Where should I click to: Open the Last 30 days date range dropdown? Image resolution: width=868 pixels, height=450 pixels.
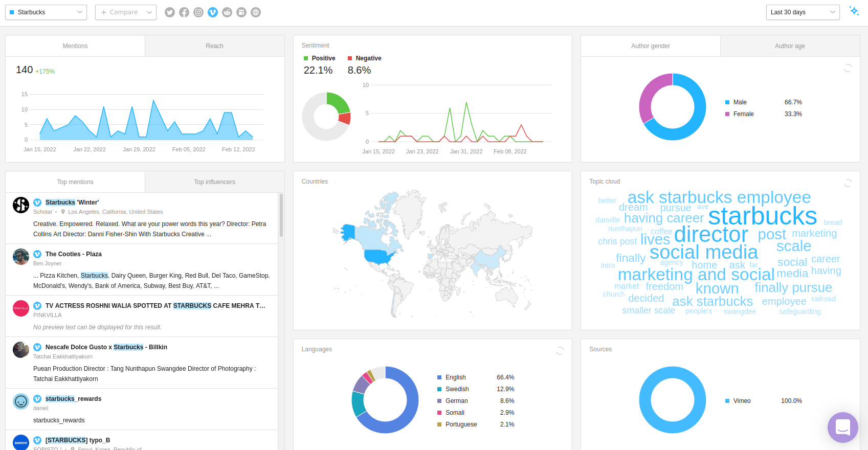click(803, 12)
